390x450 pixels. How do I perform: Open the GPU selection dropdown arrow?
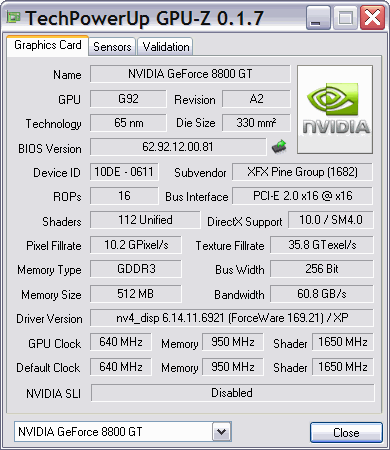[x=222, y=432]
